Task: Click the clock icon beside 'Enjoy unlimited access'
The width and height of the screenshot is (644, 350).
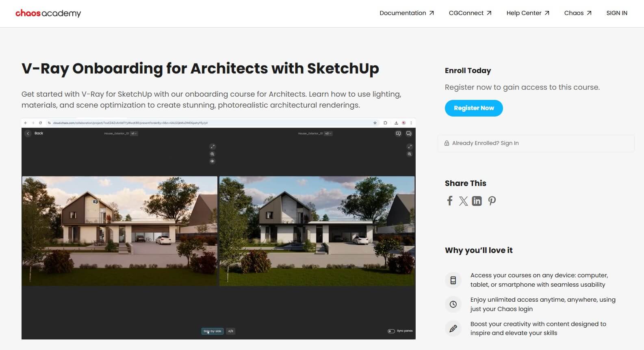Action: coord(453,304)
